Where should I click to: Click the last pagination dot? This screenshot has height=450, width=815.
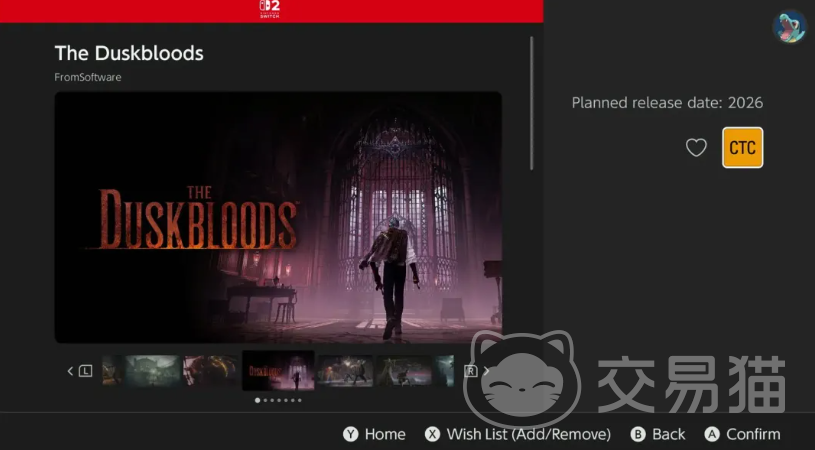[299, 400]
